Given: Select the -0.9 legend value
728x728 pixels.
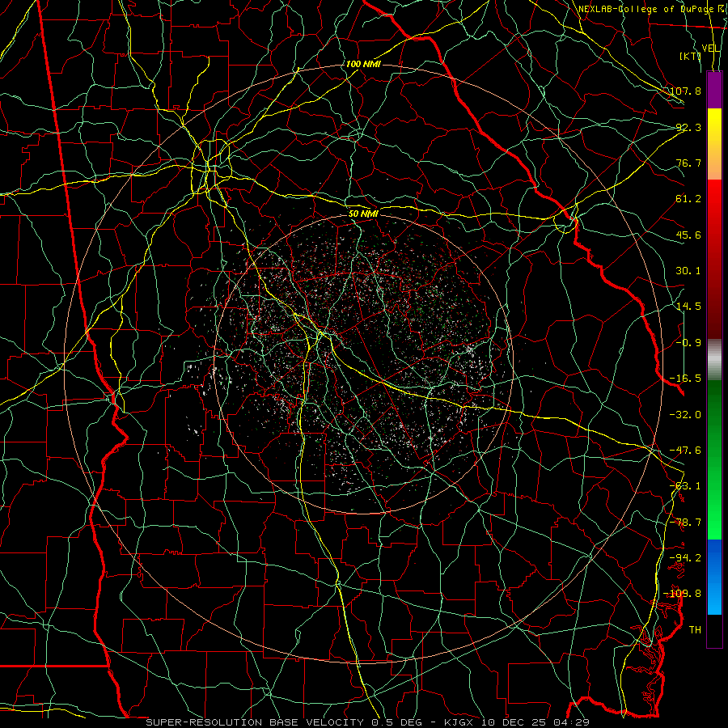Looking at the screenshot, I should (689, 343).
